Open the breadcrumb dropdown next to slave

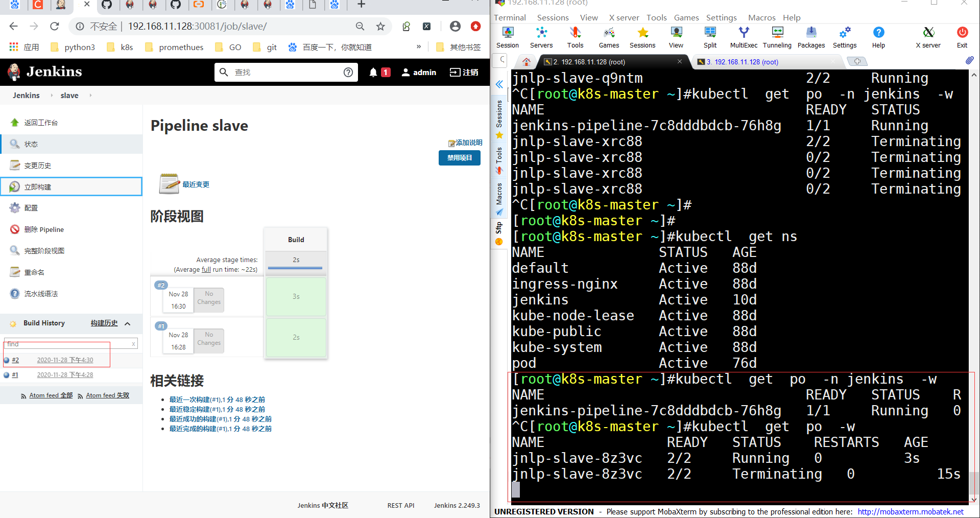click(90, 95)
